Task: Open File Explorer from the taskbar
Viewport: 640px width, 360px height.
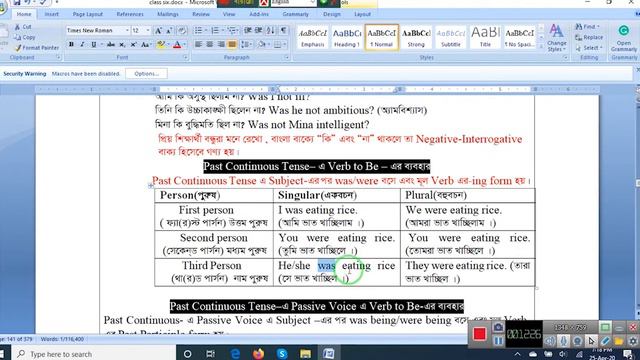Action: tap(305, 353)
